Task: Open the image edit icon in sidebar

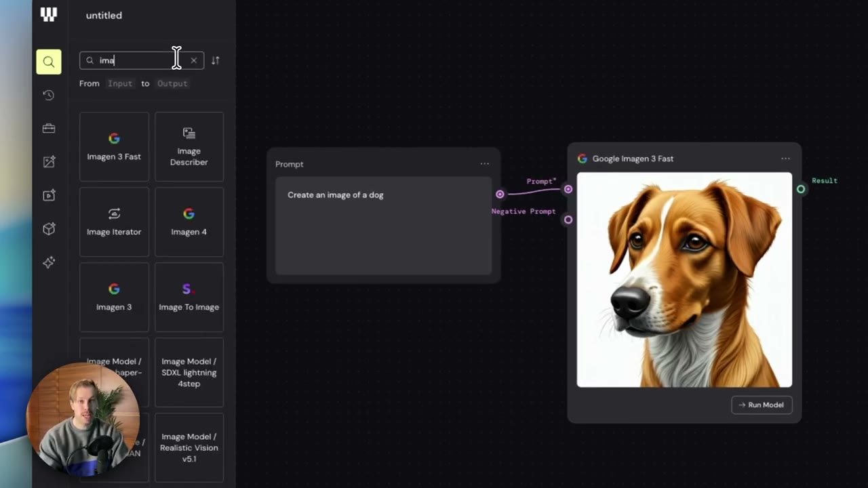Action: 49,162
